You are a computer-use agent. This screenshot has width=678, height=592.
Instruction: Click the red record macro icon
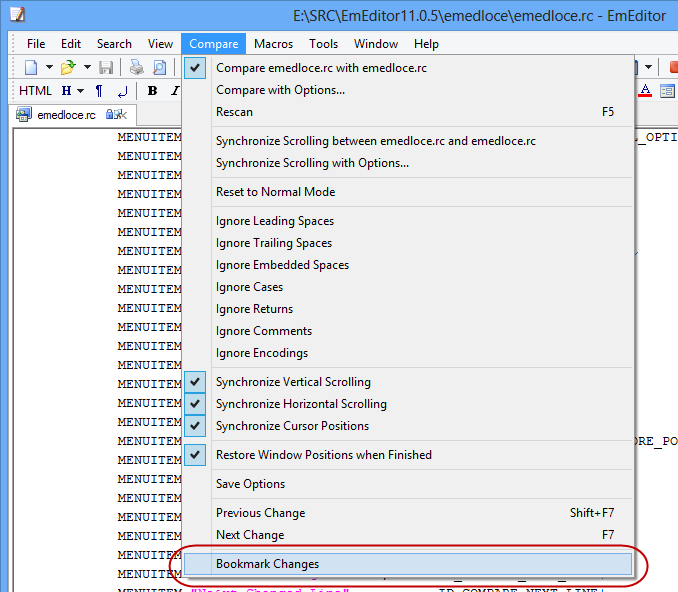pyautogui.click(x=673, y=67)
